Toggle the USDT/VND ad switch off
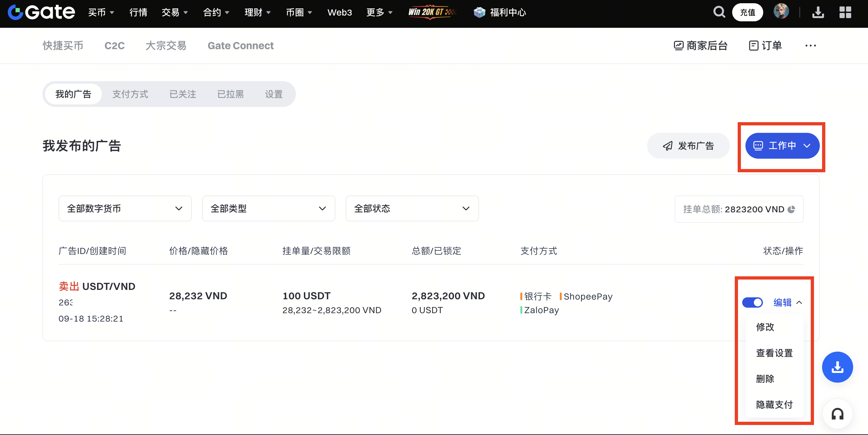Screen dimensions: 868x435 752,302
